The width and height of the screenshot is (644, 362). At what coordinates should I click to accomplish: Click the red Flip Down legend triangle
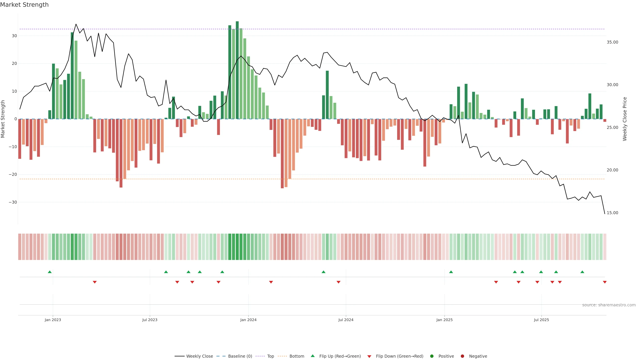[369, 356]
